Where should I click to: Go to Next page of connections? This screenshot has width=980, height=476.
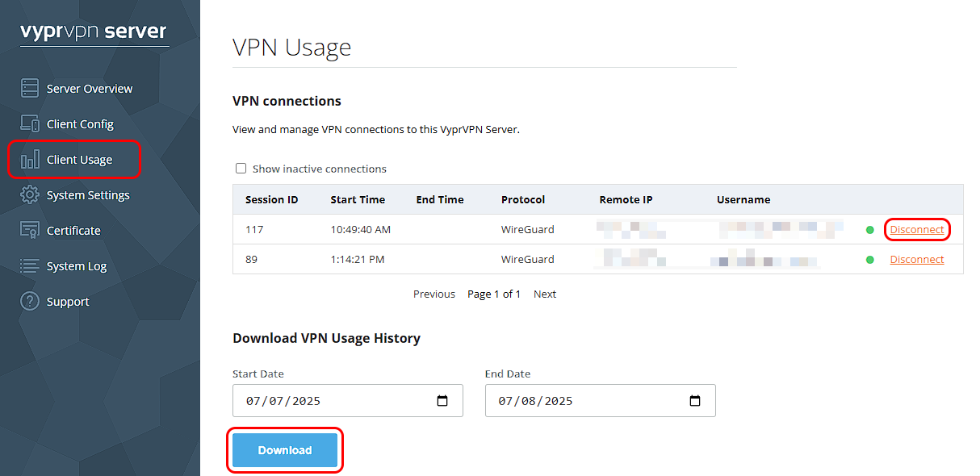pos(545,294)
